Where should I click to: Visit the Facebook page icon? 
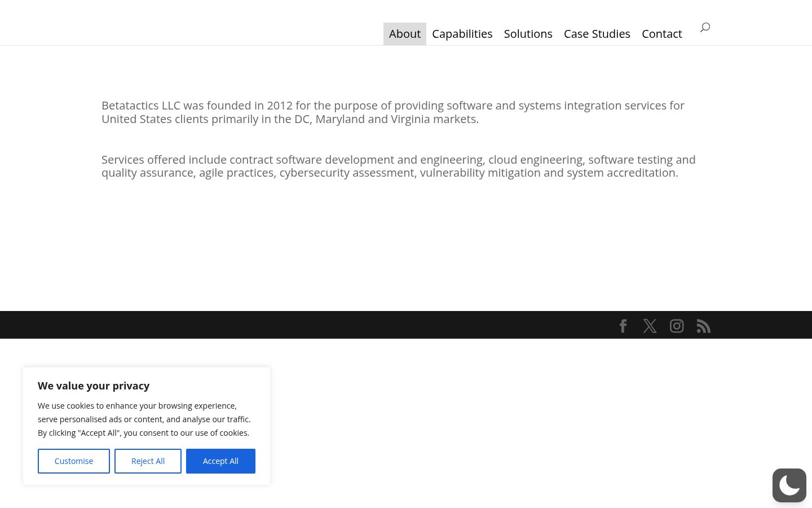tap(623, 326)
